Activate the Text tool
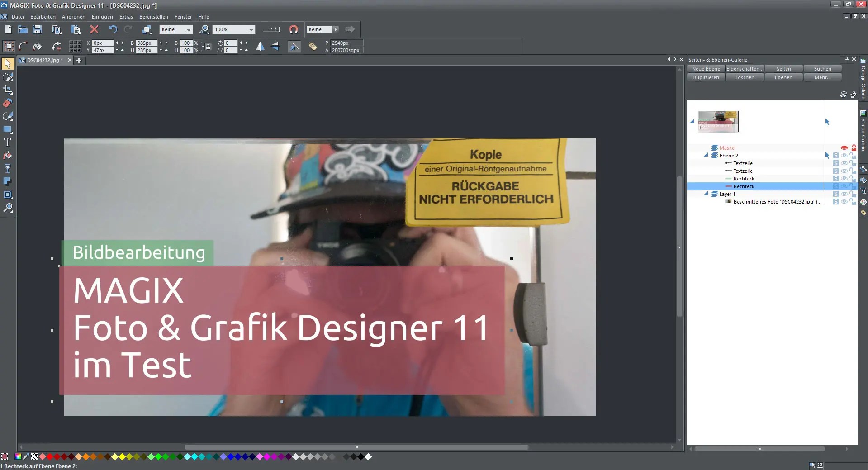This screenshot has height=470, width=868. (x=8, y=142)
